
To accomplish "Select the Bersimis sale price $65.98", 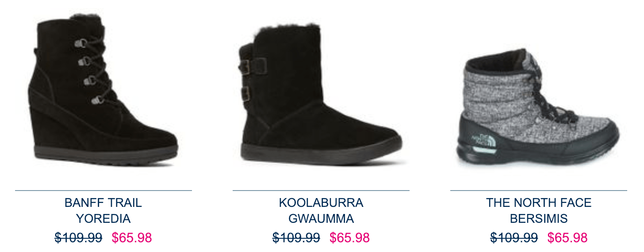I will (567, 238).
